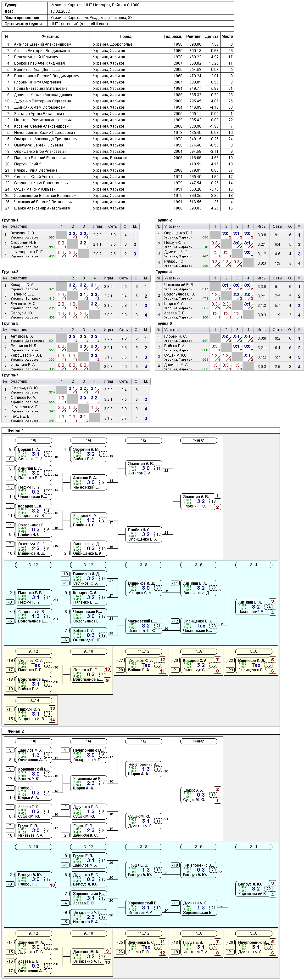Image resolution: width=307 pixels, height=980 pixels.
Task: Click the tournament title 'Украина, Харьков, ЦНТ Метеорит, Рейтинг 0-1000'
Action: [95, 5]
